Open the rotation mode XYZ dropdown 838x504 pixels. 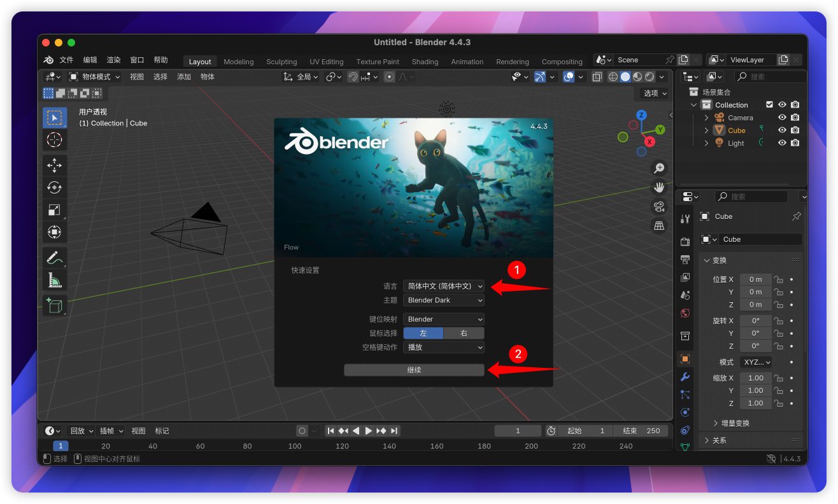pos(756,362)
